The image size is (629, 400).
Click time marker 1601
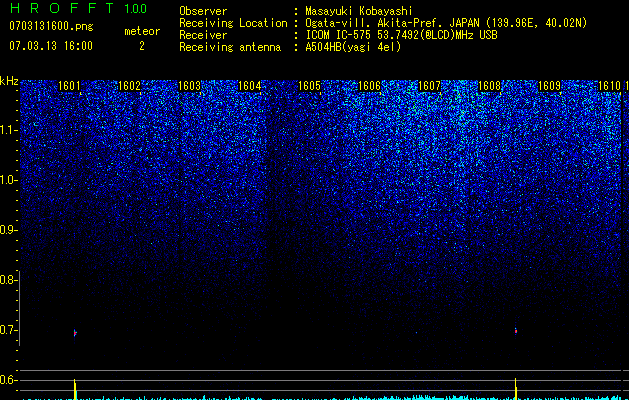tap(69, 86)
